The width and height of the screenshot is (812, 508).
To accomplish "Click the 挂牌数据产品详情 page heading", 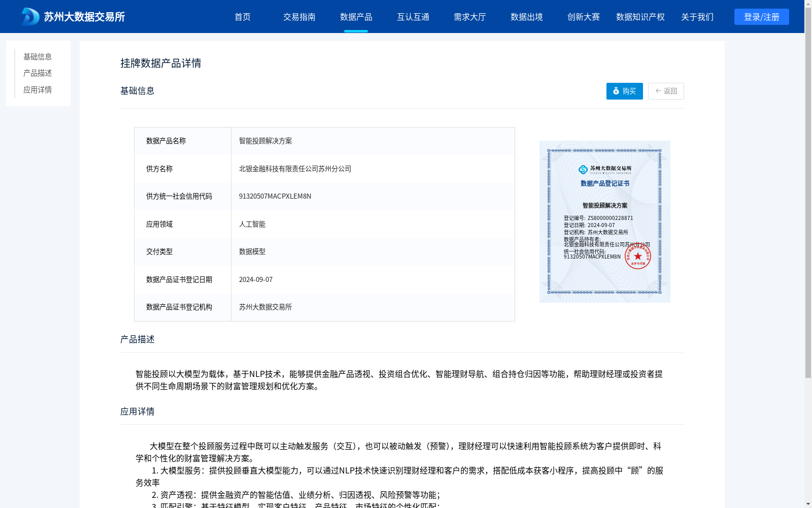I will [x=161, y=63].
